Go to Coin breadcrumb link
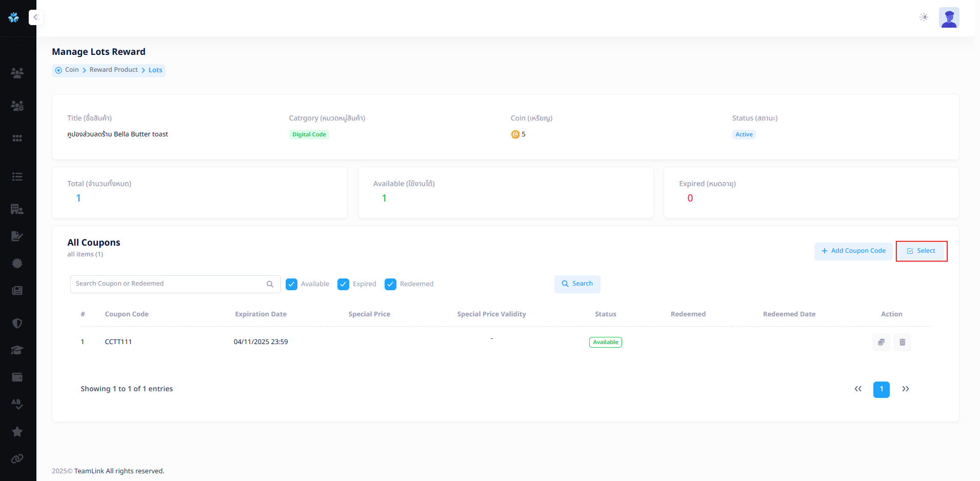This screenshot has height=481, width=980. tap(72, 70)
